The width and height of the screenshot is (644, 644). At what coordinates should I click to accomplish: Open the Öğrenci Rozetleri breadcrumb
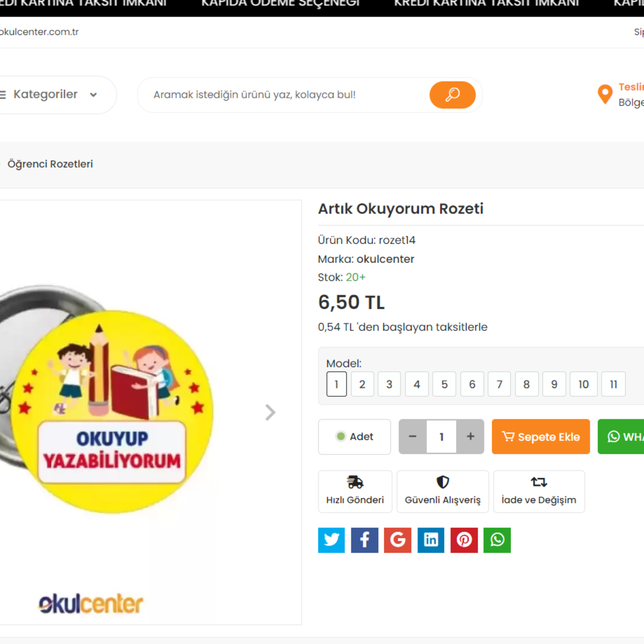pos(50,164)
